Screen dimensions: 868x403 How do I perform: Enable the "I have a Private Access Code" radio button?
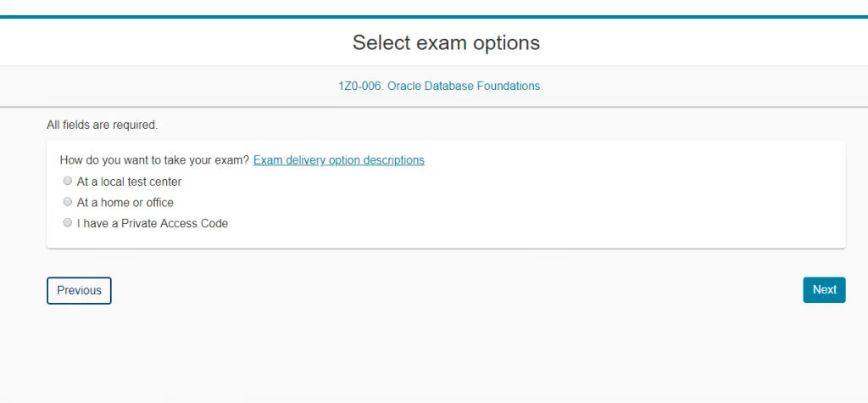click(68, 223)
